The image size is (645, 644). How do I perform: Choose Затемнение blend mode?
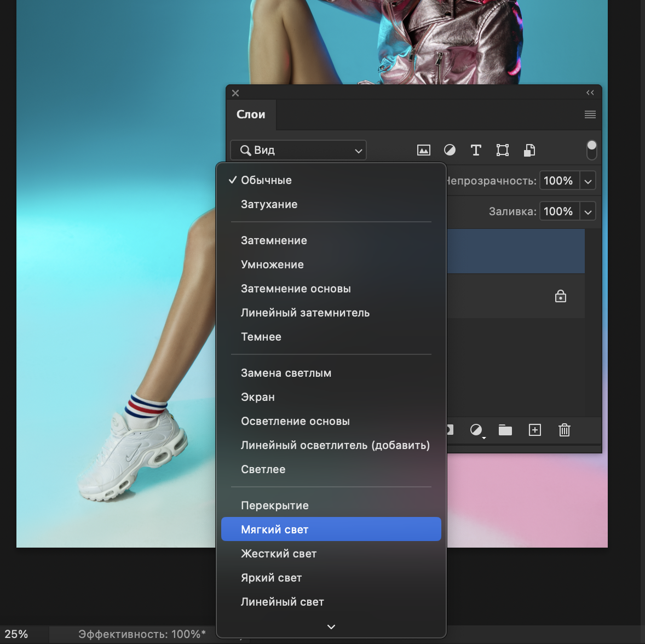click(x=331, y=240)
